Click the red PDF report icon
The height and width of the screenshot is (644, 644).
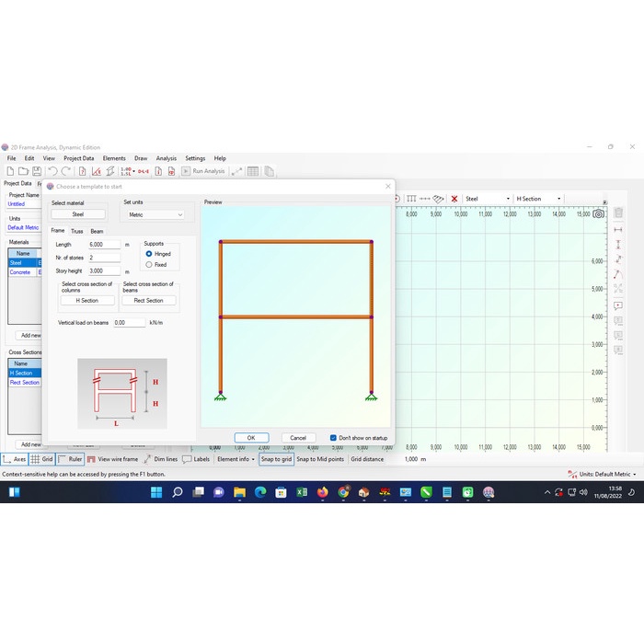coord(172,171)
